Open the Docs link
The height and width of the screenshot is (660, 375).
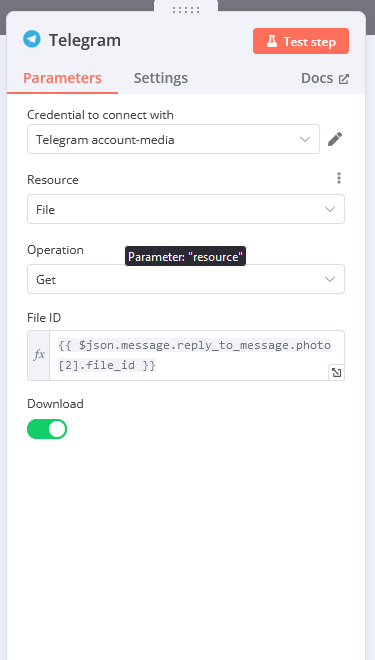pos(325,78)
